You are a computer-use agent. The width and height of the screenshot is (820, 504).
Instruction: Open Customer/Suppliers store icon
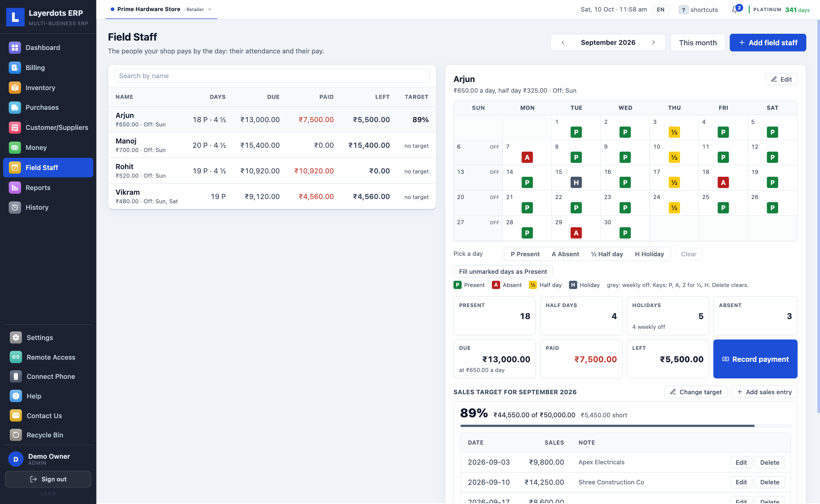[x=15, y=127]
